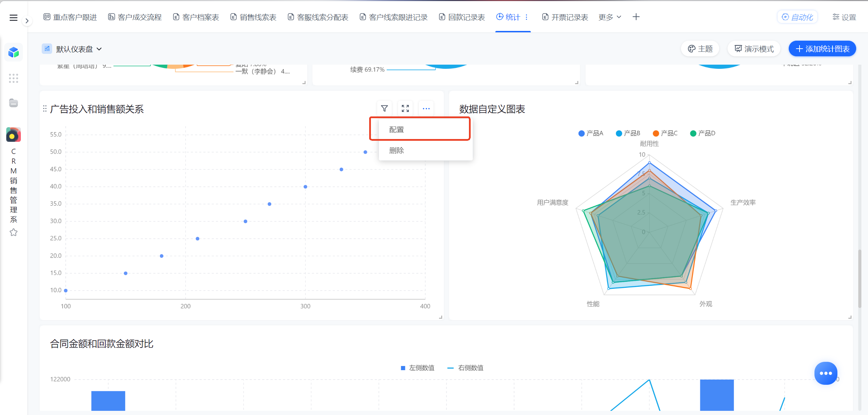
Task: Click the scatter point at value 50.0
Action: 365,152
